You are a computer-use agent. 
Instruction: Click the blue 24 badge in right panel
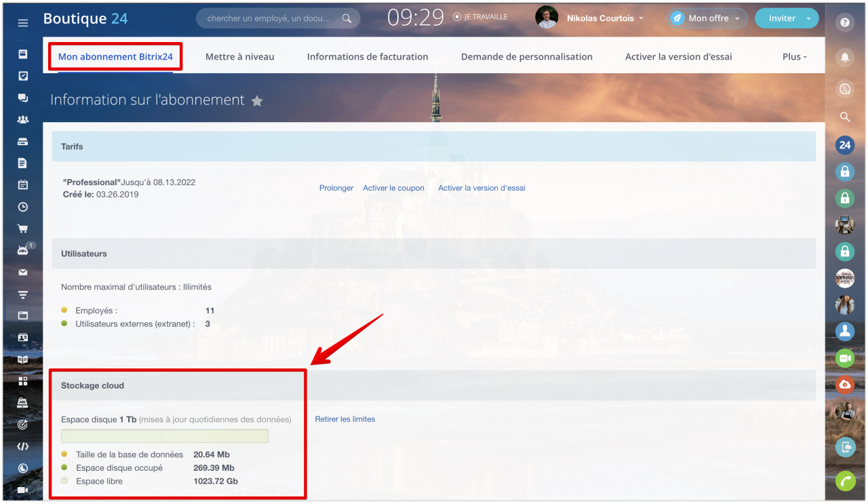(x=845, y=145)
